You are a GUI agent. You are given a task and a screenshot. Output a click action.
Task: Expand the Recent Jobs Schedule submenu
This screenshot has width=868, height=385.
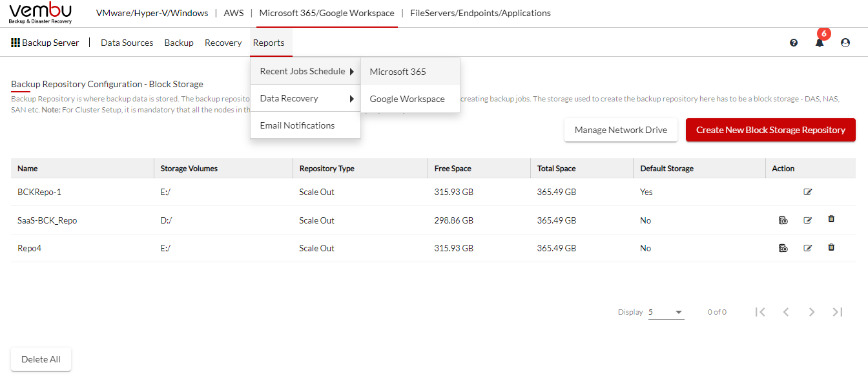click(x=305, y=71)
